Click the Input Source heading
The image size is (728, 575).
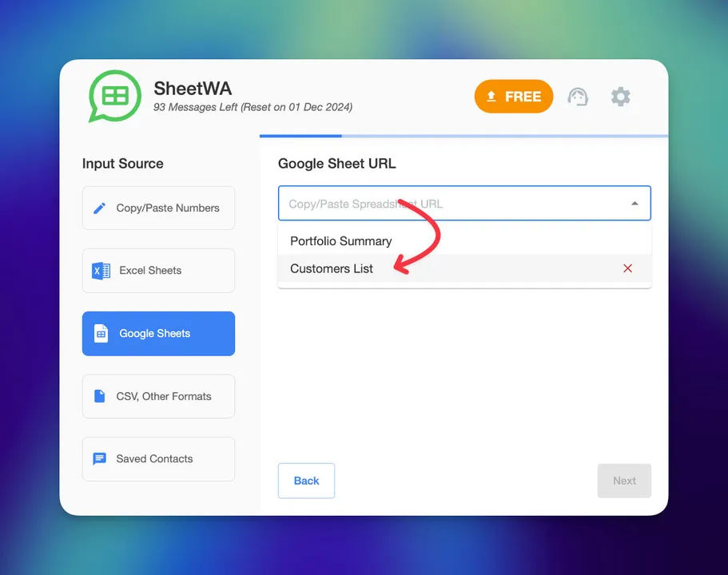coord(122,164)
